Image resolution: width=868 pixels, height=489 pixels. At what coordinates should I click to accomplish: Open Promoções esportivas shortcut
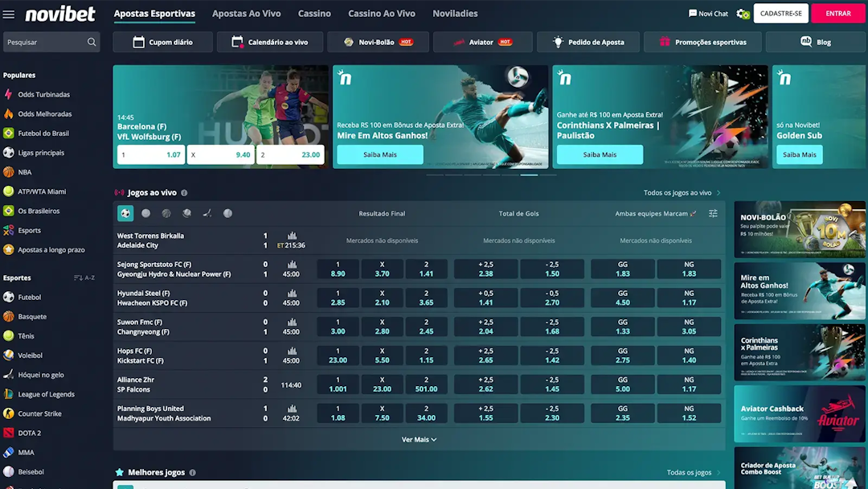click(702, 42)
